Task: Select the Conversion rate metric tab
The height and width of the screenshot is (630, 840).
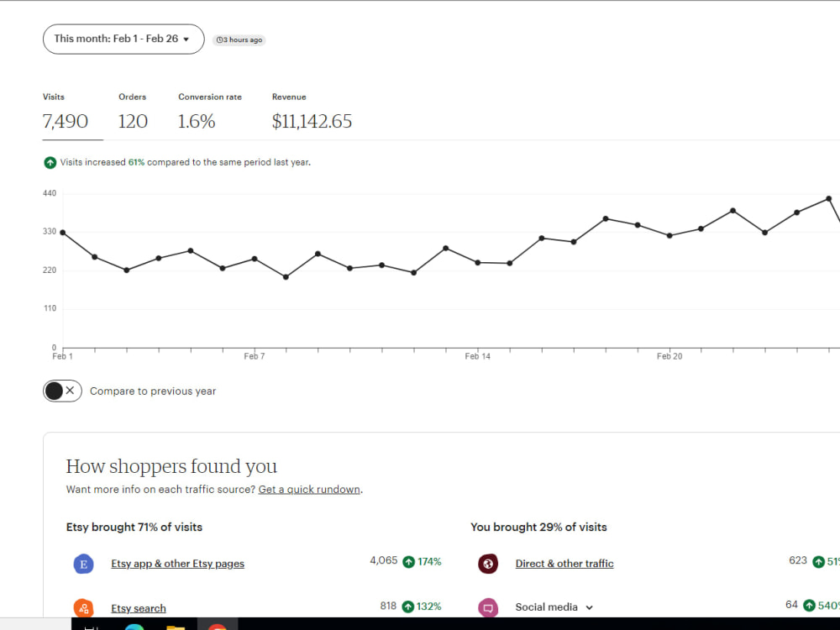Action: tap(210, 113)
